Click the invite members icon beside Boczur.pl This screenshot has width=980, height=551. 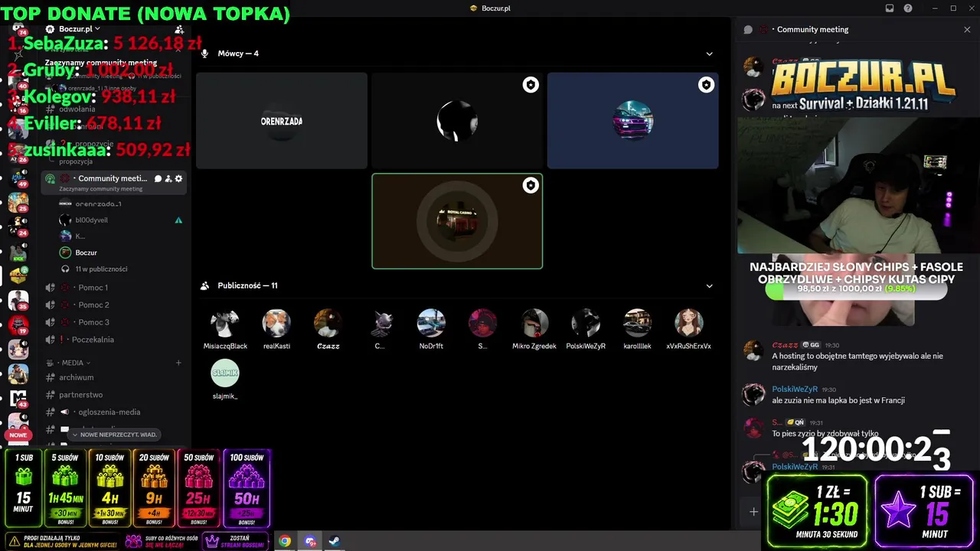click(x=178, y=29)
